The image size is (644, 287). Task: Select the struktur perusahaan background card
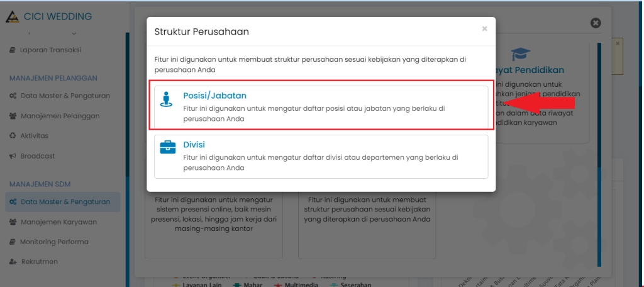(367, 226)
